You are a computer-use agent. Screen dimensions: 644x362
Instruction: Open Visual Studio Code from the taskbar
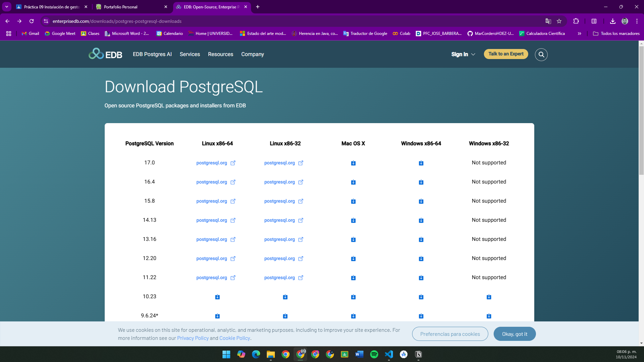(x=389, y=354)
